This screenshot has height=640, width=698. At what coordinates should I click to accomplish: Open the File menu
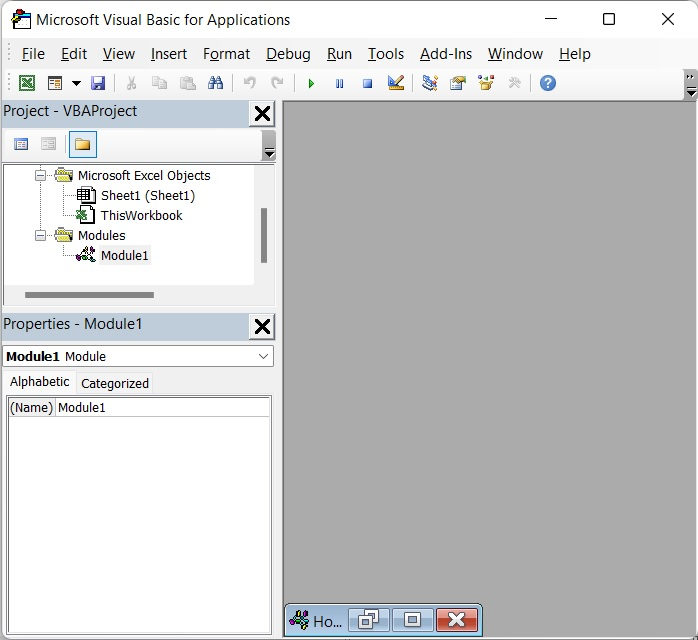33,54
